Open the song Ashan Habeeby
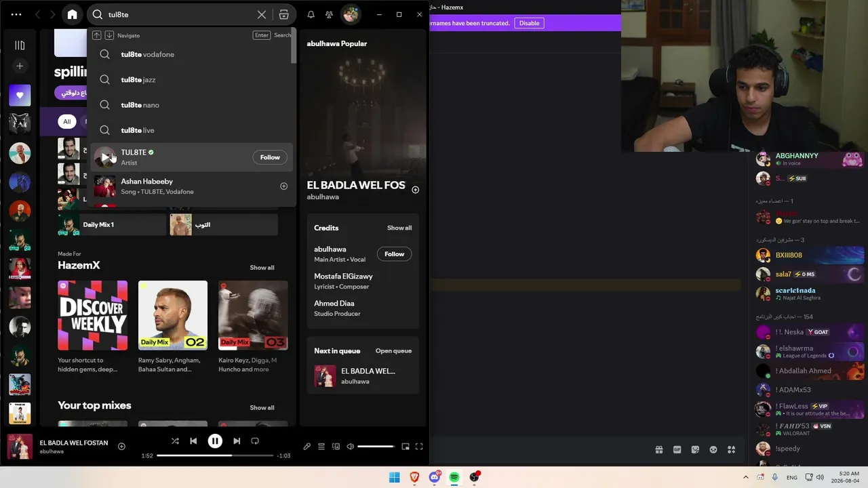Viewport: 868px width, 488px height. pyautogui.click(x=193, y=186)
